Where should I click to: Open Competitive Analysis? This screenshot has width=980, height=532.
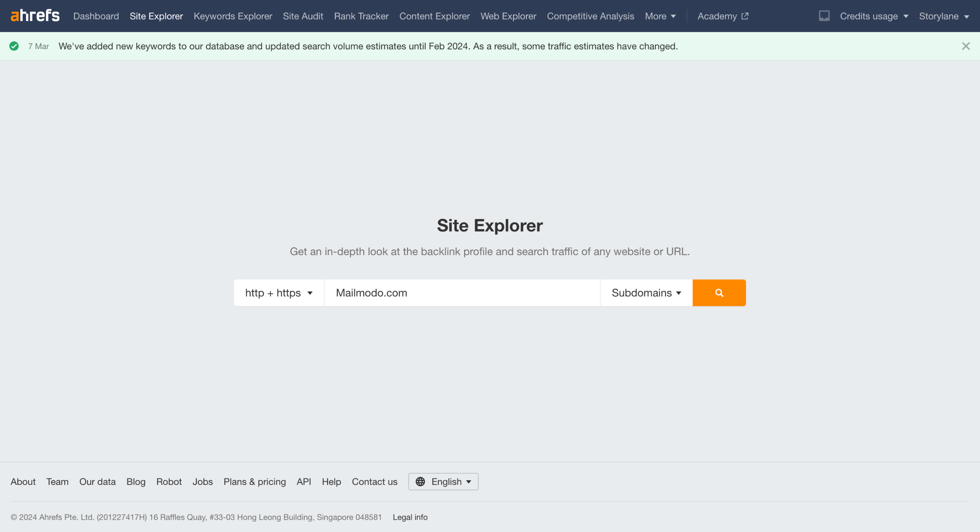590,16
